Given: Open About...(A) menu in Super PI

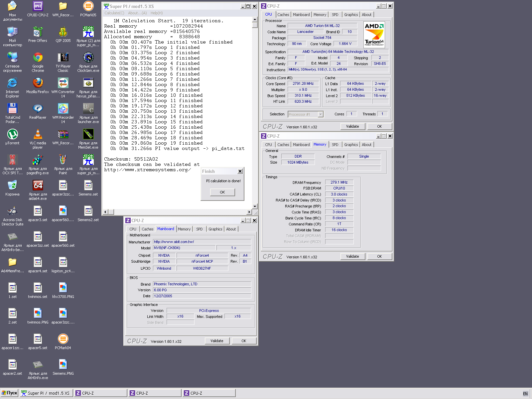Looking at the screenshot, I should 137,13.
